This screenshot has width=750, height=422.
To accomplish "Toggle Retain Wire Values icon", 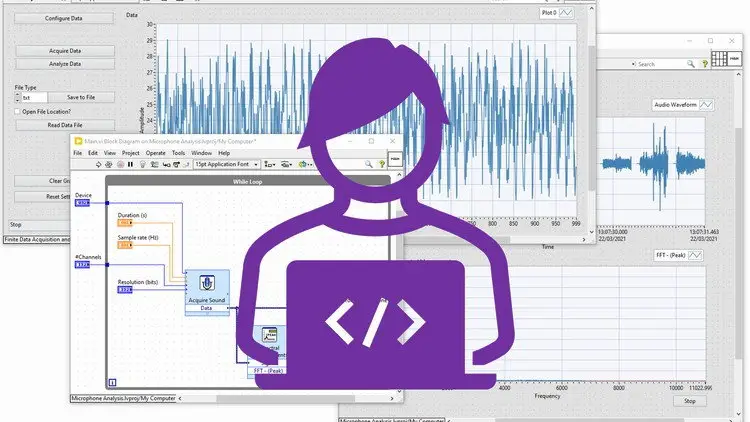I will pyautogui.click(x=154, y=165).
